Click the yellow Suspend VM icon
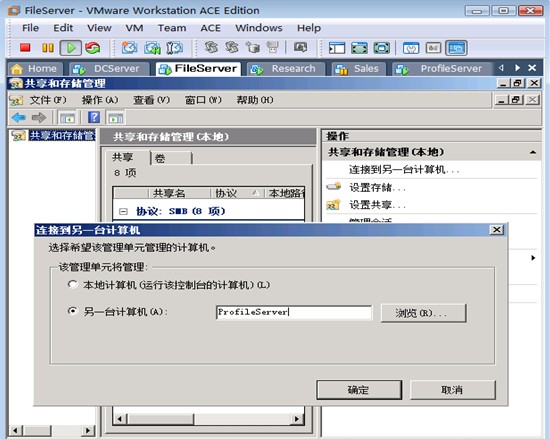Image resolution: width=550 pixels, height=439 pixels. 48,48
